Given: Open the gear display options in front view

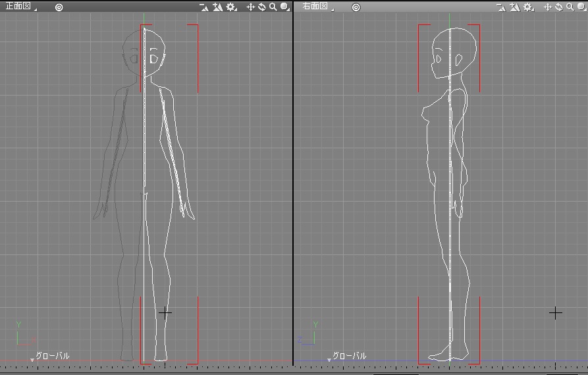Looking at the screenshot, I should [x=231, y=7].
